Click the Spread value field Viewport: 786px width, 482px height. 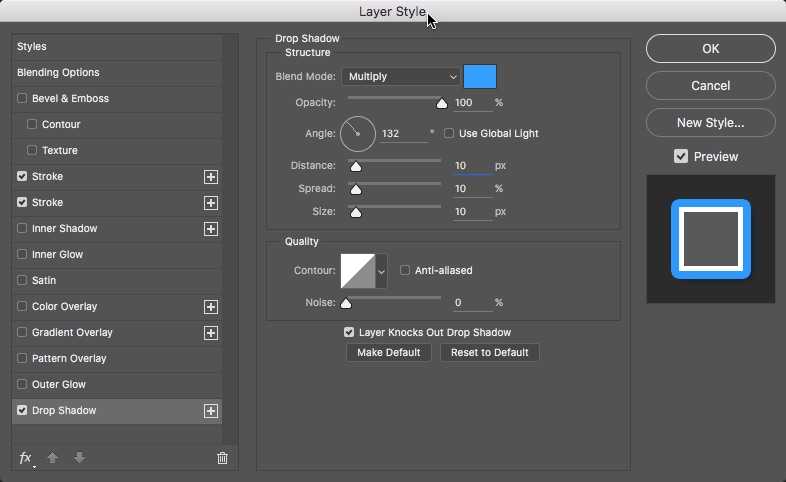click(472, 189)
